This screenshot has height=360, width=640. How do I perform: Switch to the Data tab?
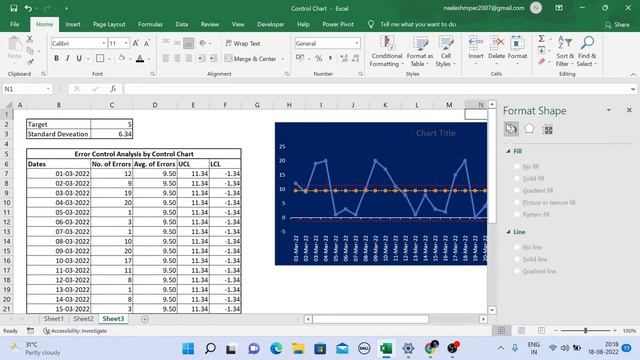click(x=182, y=24)
